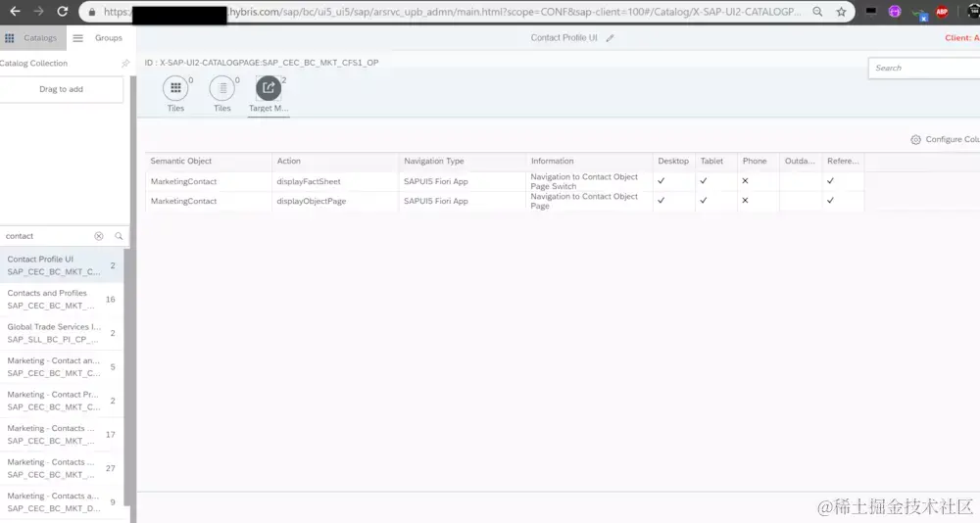980x523 pixels.
Task: Reload the current page
Action: [63, 11]
